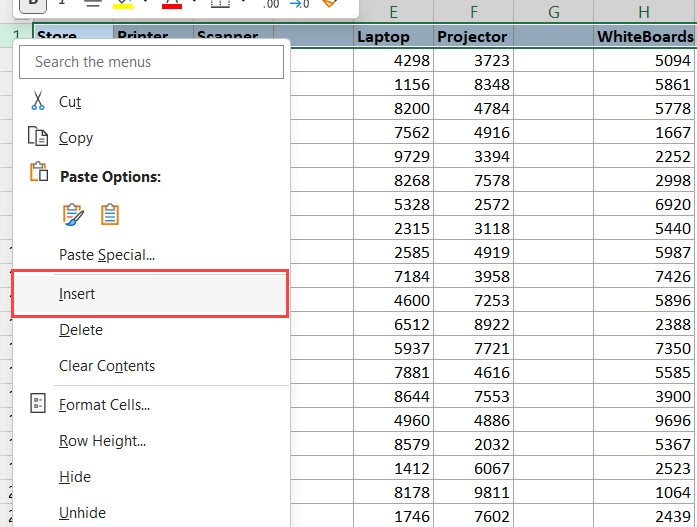
Task: Select row 1 header
Action: [16, 34]
